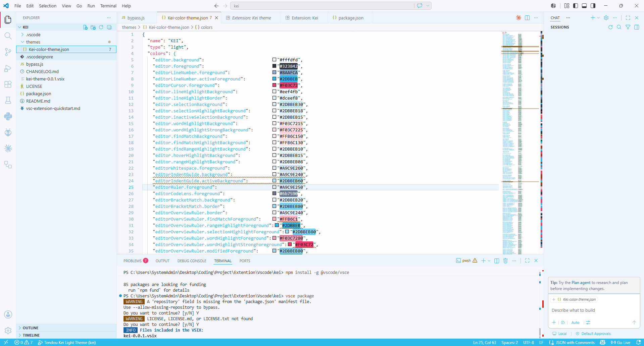This screenshot has height=346, width=644.
Task: Open the Default Approvals dropdown
Action: (593, 334)
